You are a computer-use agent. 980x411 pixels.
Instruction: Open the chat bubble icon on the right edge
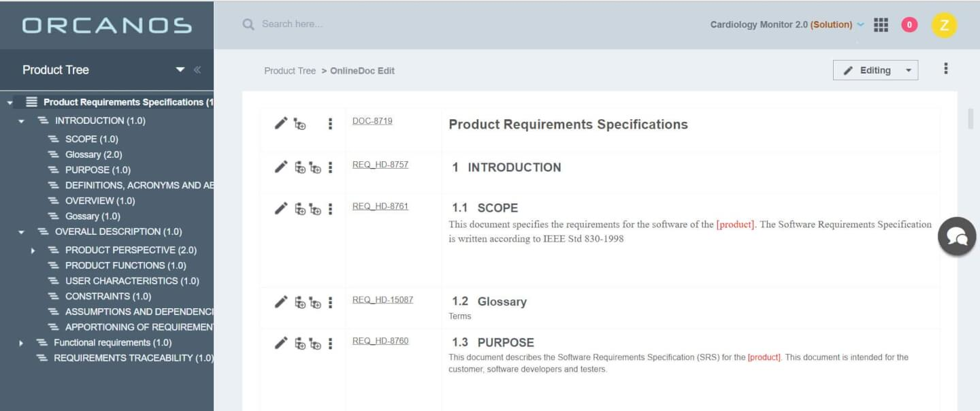pyautogui.click(x=957, y=236)
